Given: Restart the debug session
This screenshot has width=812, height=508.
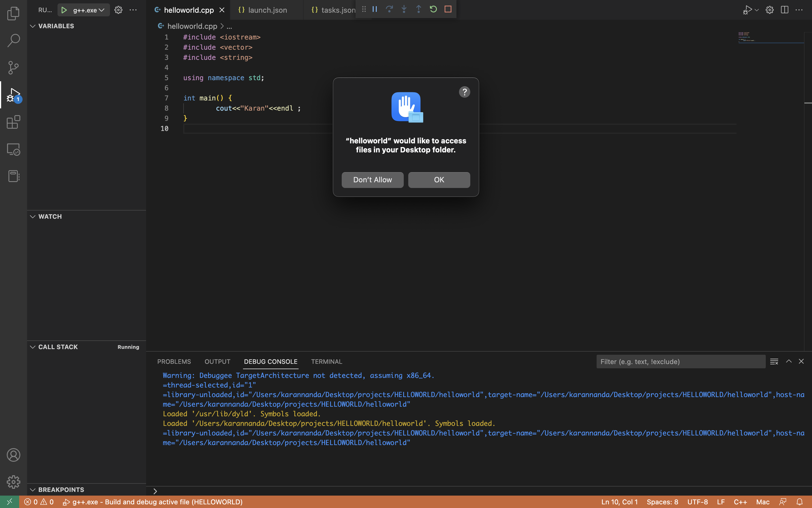Looking at the screenshot, I should click(x=433, y=9).
